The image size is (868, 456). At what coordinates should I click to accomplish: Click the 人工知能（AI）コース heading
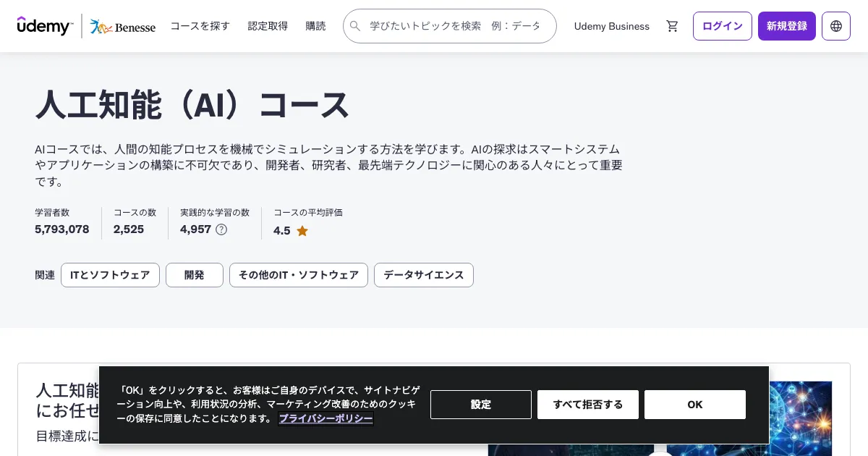192,106
